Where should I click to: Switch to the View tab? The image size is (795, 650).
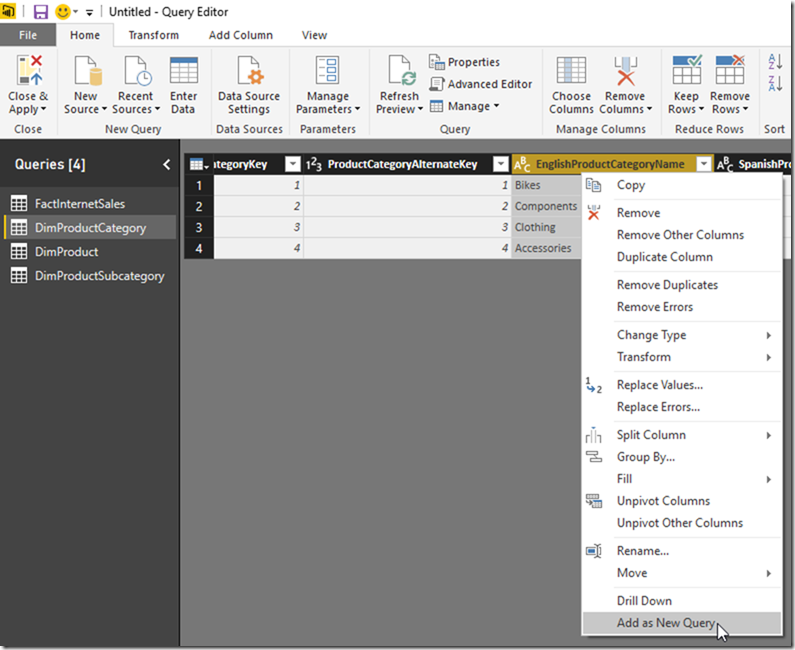(314, 35)
